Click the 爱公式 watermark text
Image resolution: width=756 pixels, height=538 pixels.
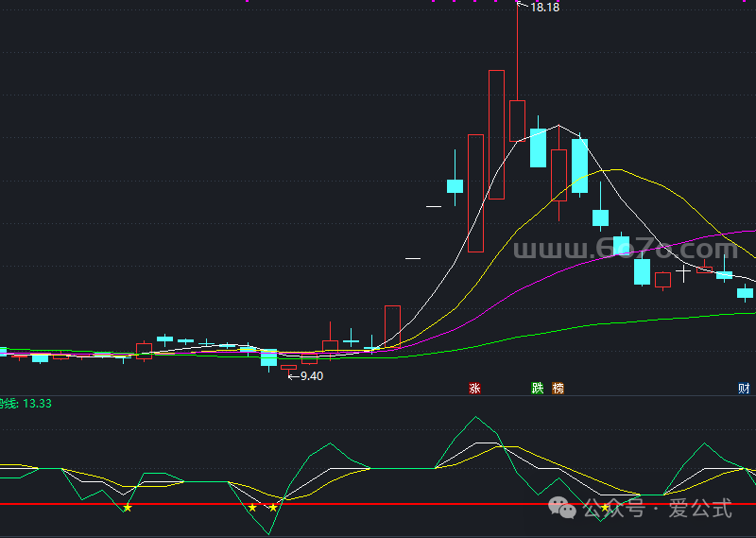point(700,510)
